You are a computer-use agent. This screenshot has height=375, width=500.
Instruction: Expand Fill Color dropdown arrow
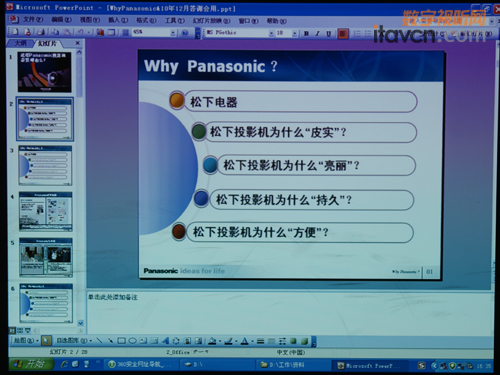click(x=220, y=341)
